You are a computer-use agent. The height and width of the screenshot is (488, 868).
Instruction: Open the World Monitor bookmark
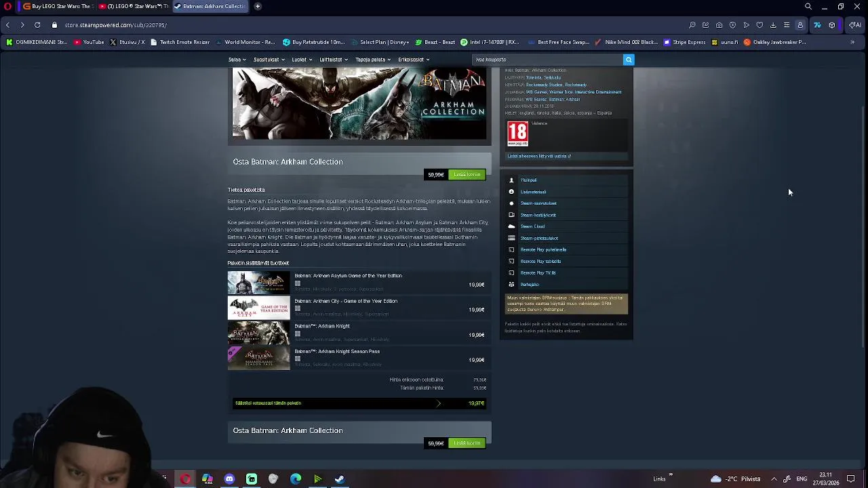(245, 42)
